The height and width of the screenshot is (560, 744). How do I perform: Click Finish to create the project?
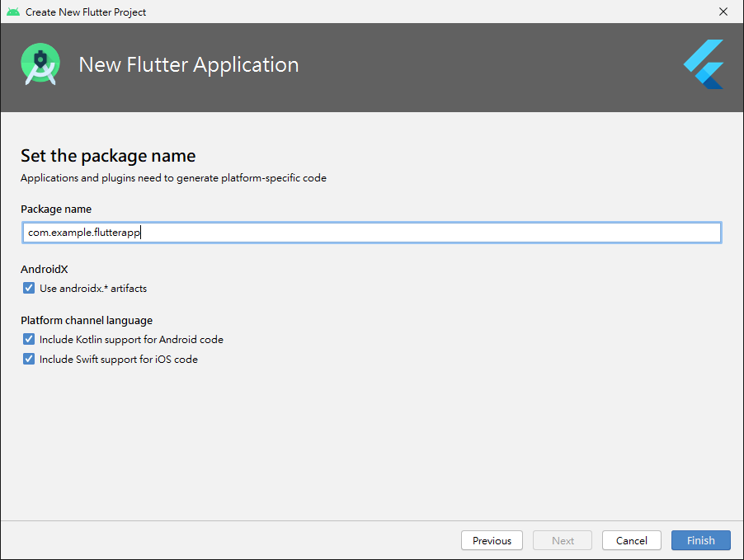701,540
